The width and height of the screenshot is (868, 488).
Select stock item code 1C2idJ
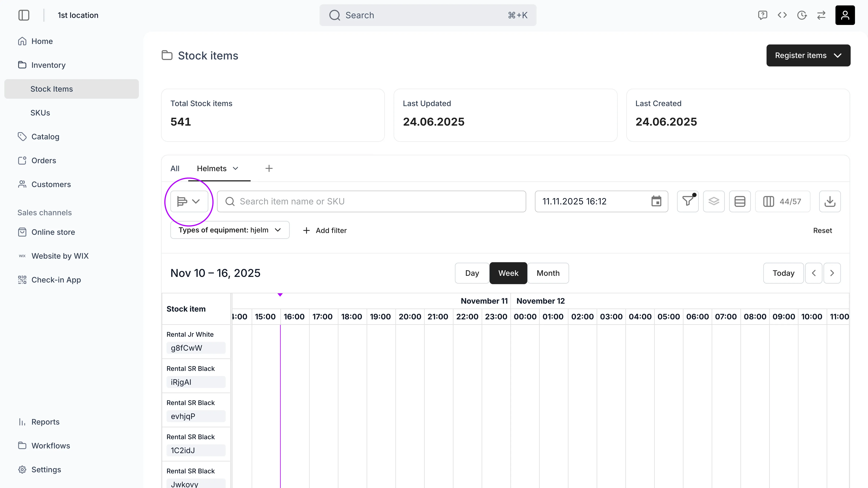196,451
